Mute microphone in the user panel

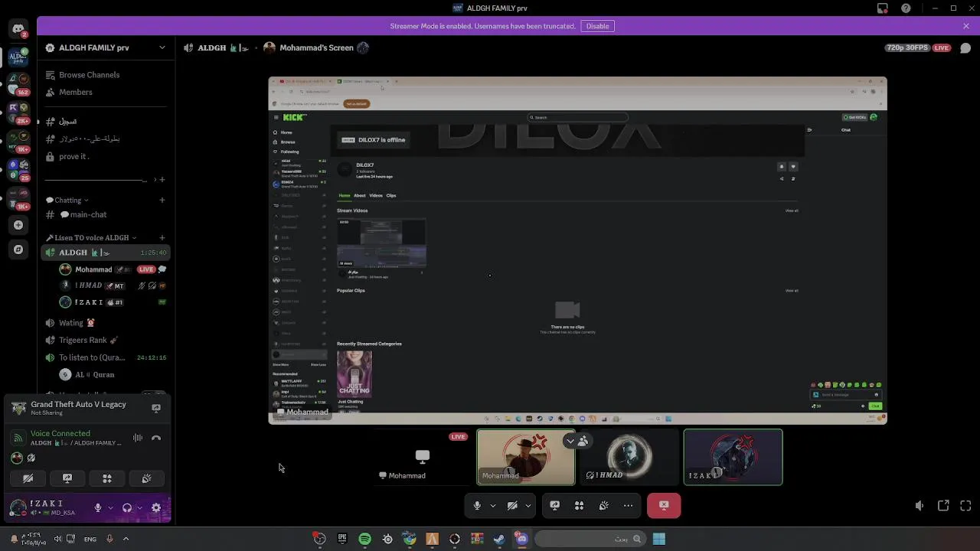97,507
